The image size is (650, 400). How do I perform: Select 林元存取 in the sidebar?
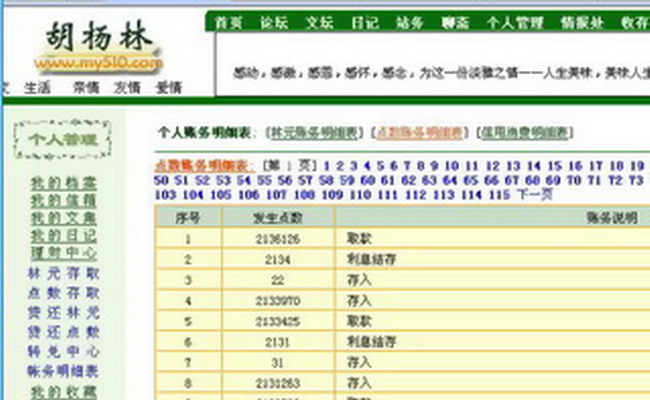click(x=63, y=273)
